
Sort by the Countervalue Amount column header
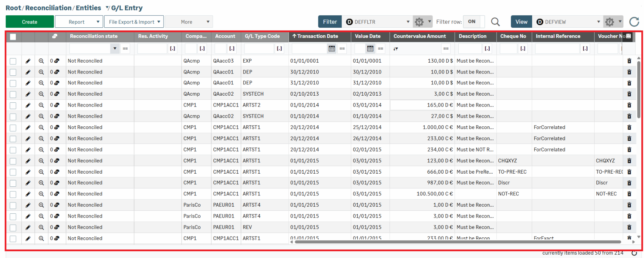419,36
